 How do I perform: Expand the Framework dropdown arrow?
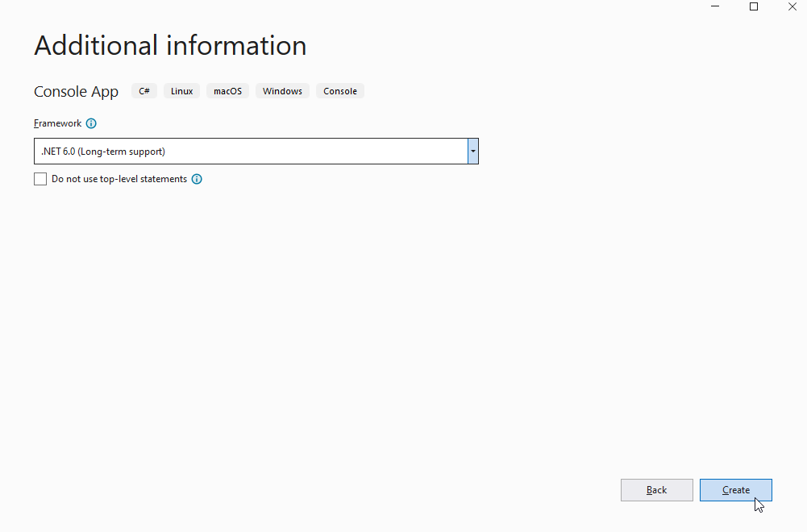click(x=473, y=152)
